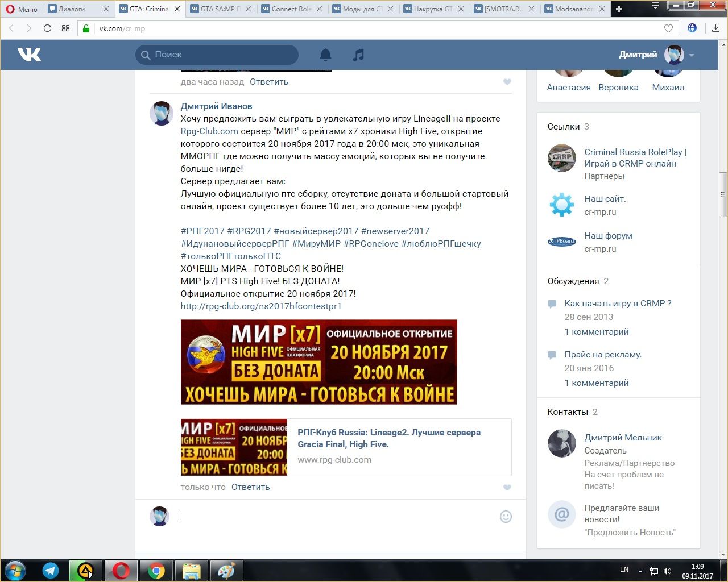Add page to bookmarks heart icon
This screenshot has width=728, height=582.
(668, 28)
